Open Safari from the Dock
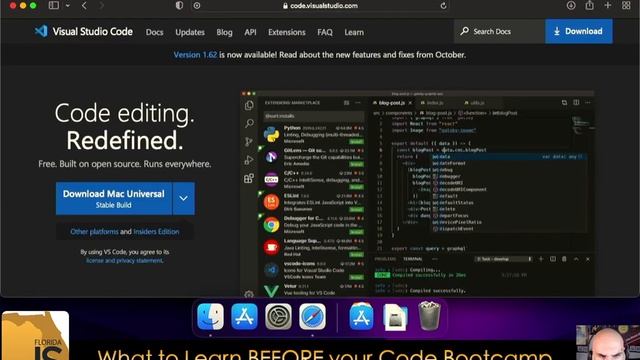 click(312, 316)
